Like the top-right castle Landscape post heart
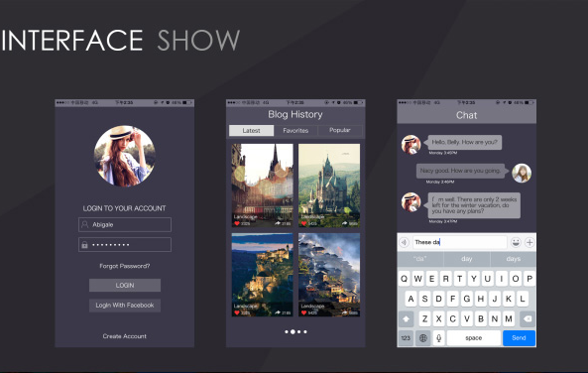Image resolution: width=588 pixels, height=373 pixels. tap(303, 223)
